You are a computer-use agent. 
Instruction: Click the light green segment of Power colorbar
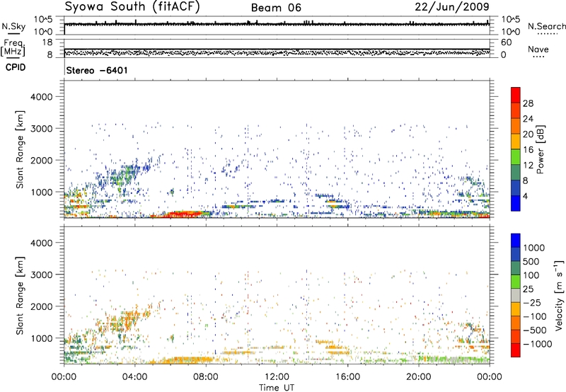click(516, 156)
